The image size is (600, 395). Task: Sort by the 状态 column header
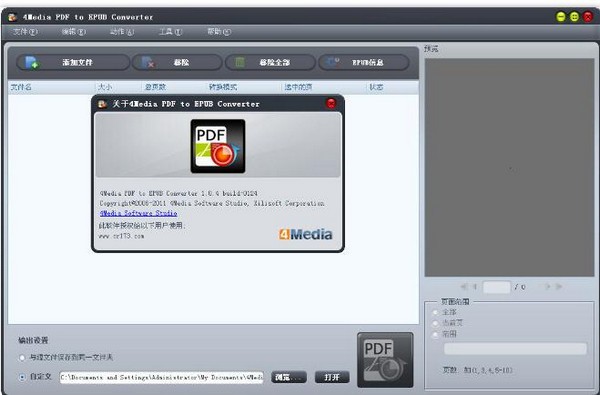[x=392, y=87]
